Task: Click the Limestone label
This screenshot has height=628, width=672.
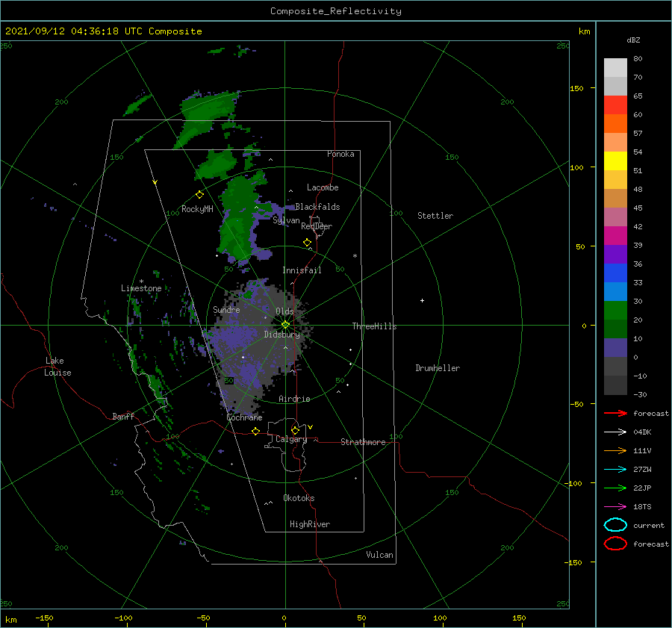Action: [x=141, y=288]
